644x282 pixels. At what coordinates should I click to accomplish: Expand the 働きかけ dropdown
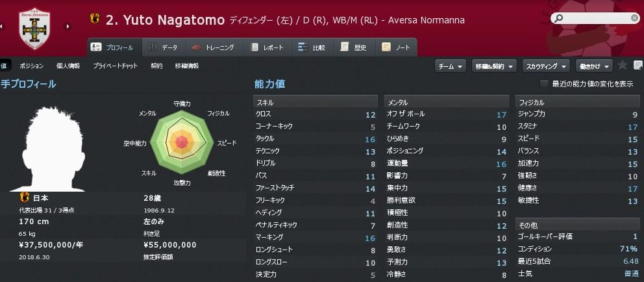[594, 66]
